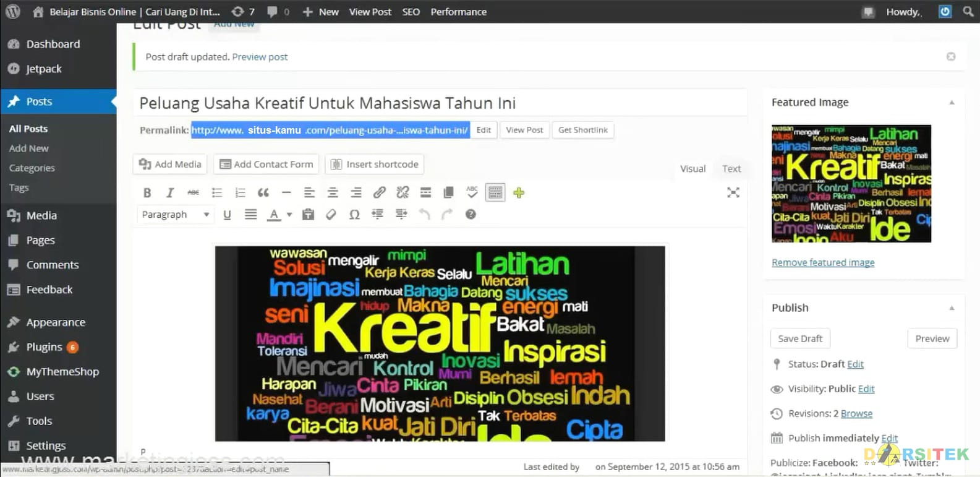Insert a horizontal line
Viewport: 980px width, 477px height.
(x=286, y=192)
